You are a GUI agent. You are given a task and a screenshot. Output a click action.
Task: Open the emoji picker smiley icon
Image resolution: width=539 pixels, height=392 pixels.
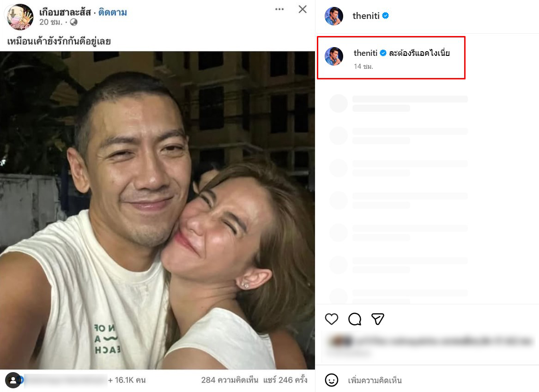[331, 380]
